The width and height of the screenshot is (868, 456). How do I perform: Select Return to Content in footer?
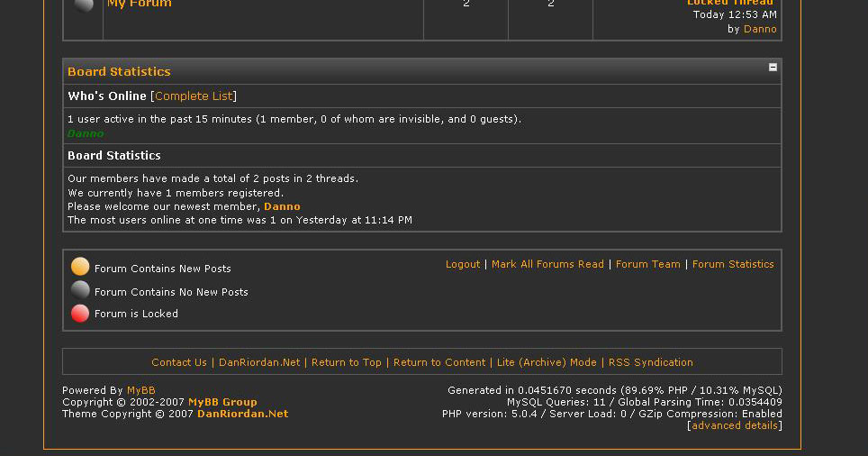click(x=439, y=362)
